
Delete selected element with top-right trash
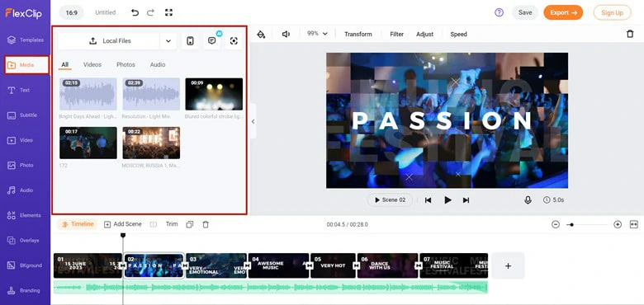tap(630, 34)
